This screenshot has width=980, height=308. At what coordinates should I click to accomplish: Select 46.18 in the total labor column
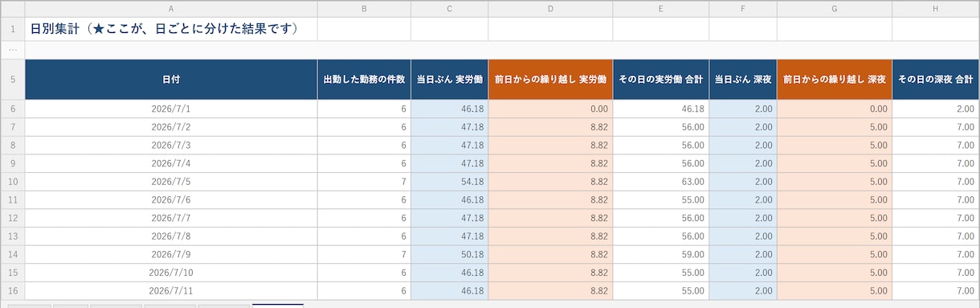point(661,109)
